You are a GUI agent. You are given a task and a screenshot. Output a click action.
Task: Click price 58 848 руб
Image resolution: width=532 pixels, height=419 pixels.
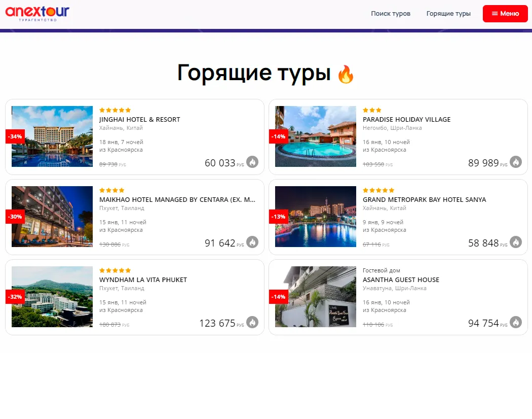[487, 243]
